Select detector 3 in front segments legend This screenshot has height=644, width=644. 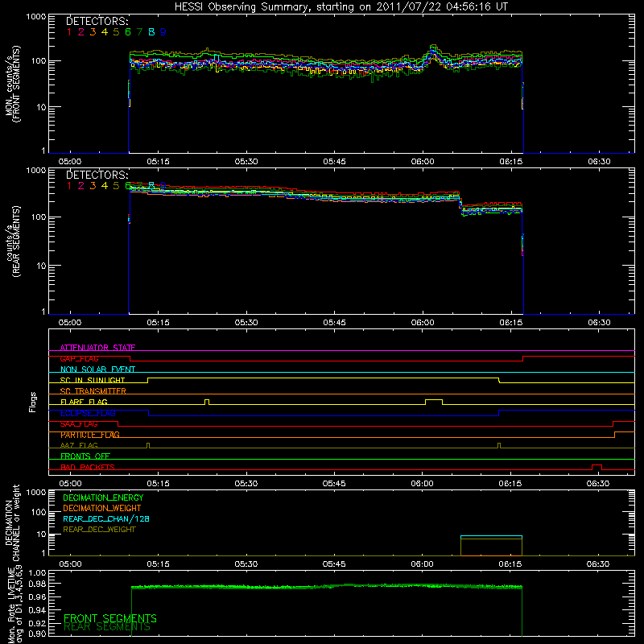click(x=93, y=32)
